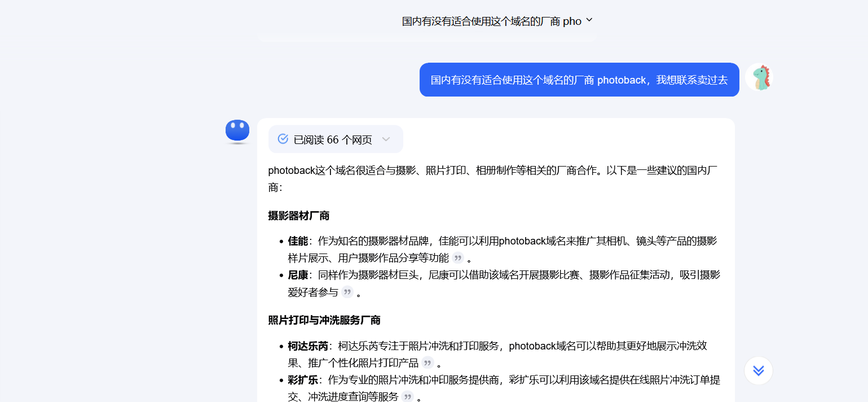Click the blue user message bubble
The height and width of the screenshot is (402, 868).
[579, 80]
